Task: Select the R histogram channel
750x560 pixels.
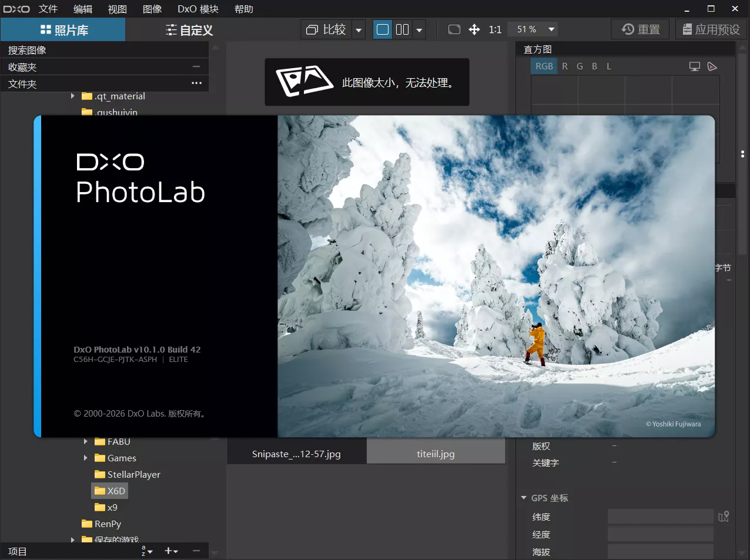Action: (x=565, y=66)
